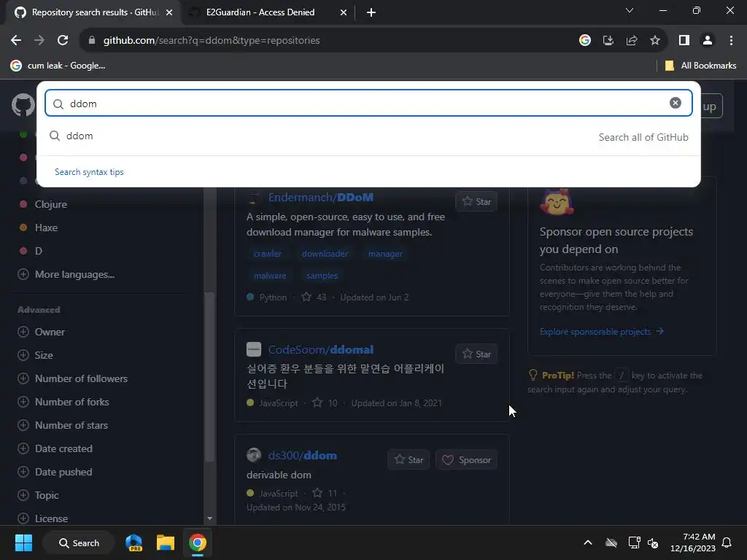Image resolution: width=747 pixels, height=560 pixels.
Task: Expand Number of stars filter
Action: (63, 425)
